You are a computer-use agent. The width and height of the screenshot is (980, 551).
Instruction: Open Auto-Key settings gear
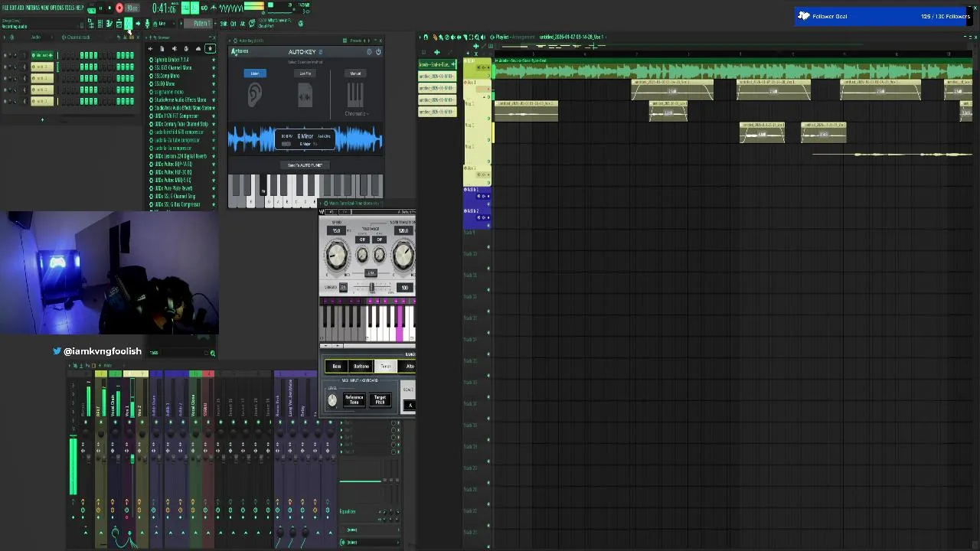click(x=369, y=52)
